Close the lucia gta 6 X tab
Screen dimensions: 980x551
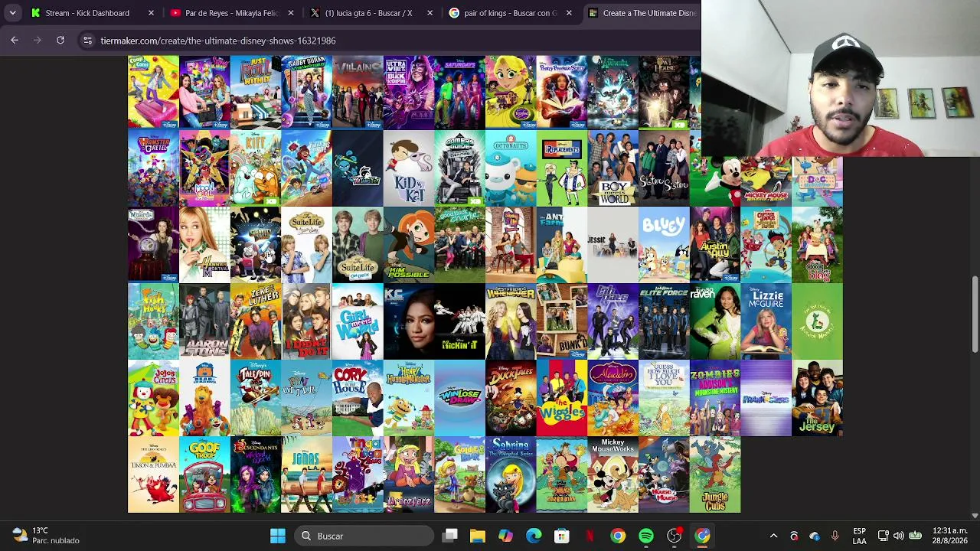[x=430, y=13]
